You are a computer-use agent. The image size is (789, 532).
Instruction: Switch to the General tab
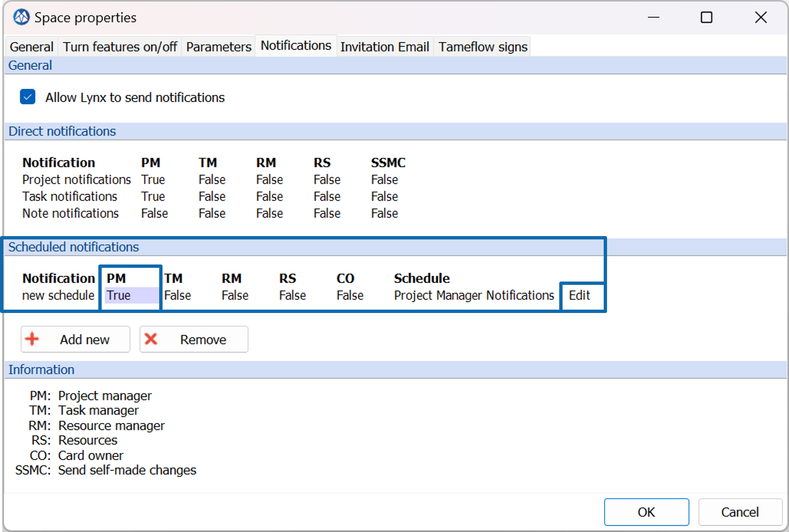[31, 47]
